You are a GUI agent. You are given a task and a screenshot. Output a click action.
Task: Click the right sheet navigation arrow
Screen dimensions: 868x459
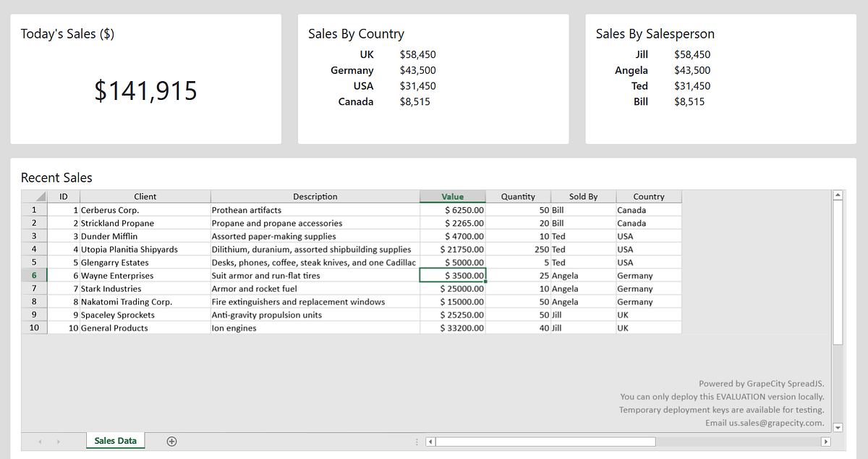(57, 440)
